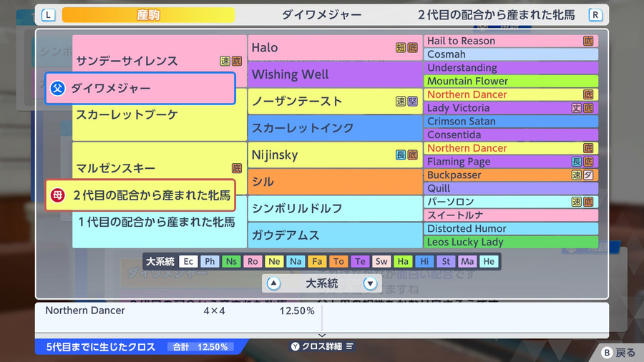Select the 産駒 tab in header

148,15
